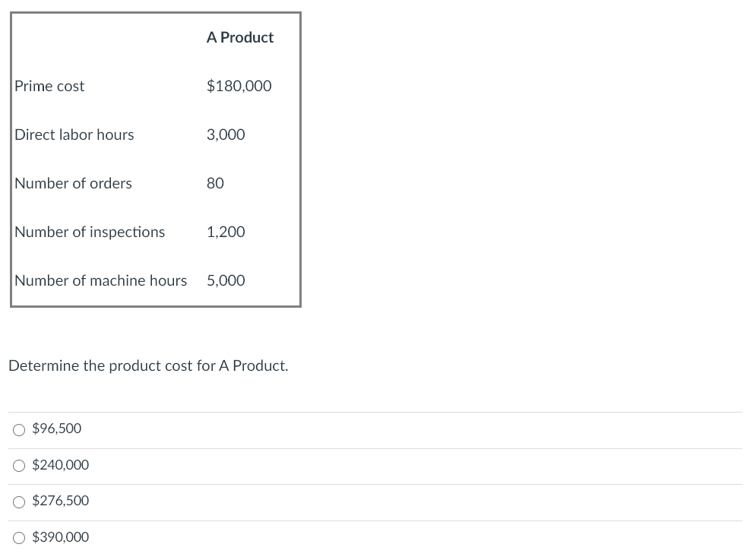Click the Number of inspections label
This screenshot has height=560, width=750.
click(89, 232)
